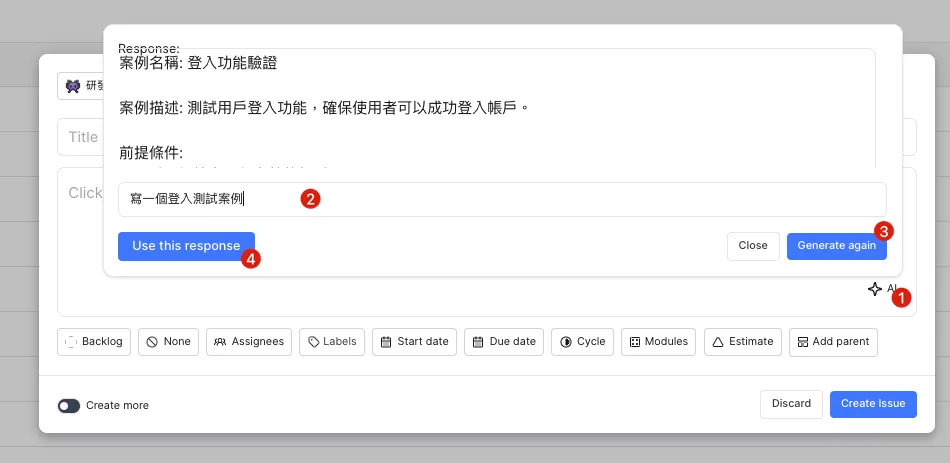Close the AI response popup
950x463 pixels.
pyautogui.click(x=752, y=246)
